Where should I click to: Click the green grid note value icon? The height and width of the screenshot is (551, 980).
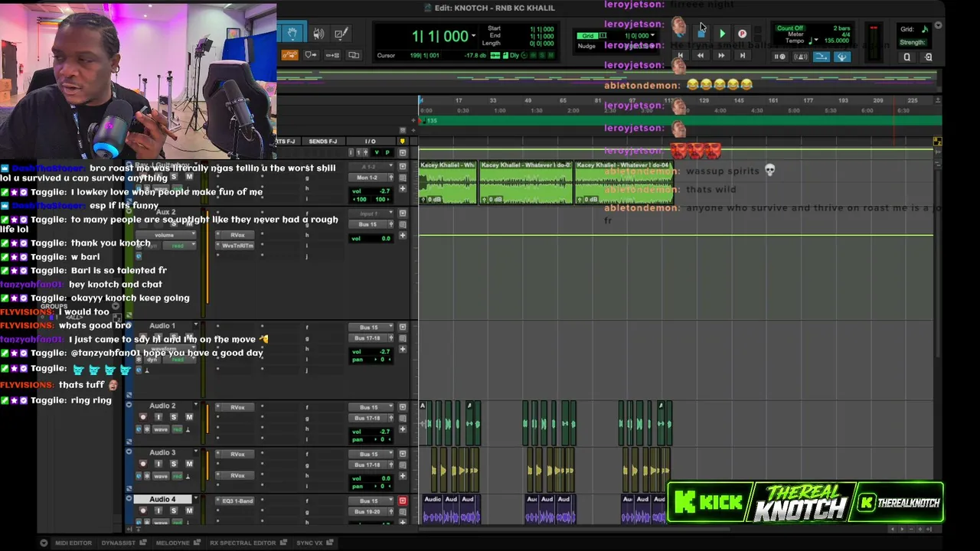tap(924, 29)
